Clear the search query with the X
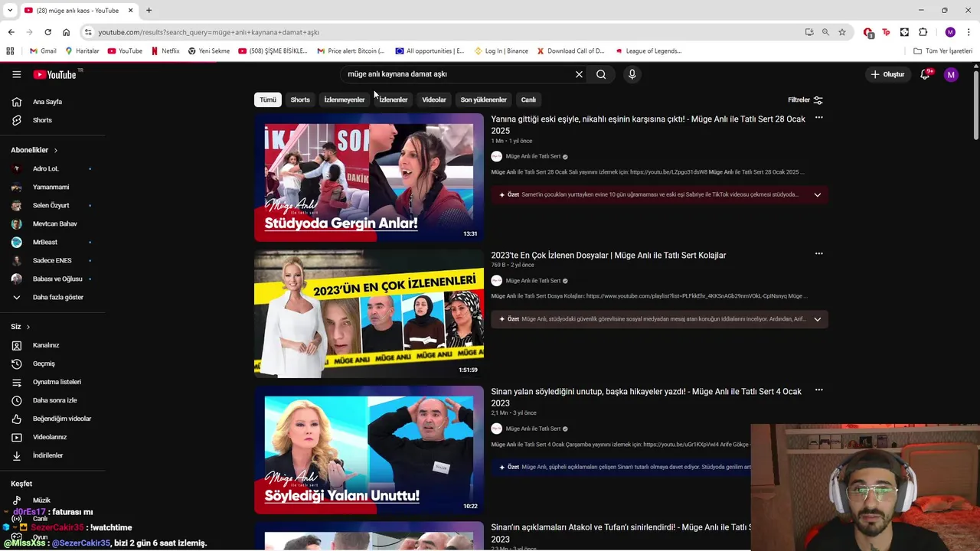 coord(579,74)
